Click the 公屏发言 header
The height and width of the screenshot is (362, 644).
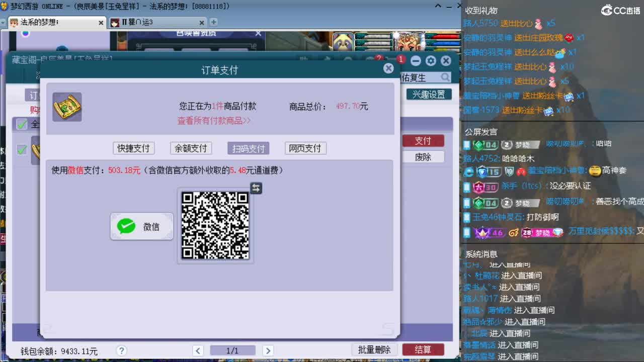click(x=481, y=132)
